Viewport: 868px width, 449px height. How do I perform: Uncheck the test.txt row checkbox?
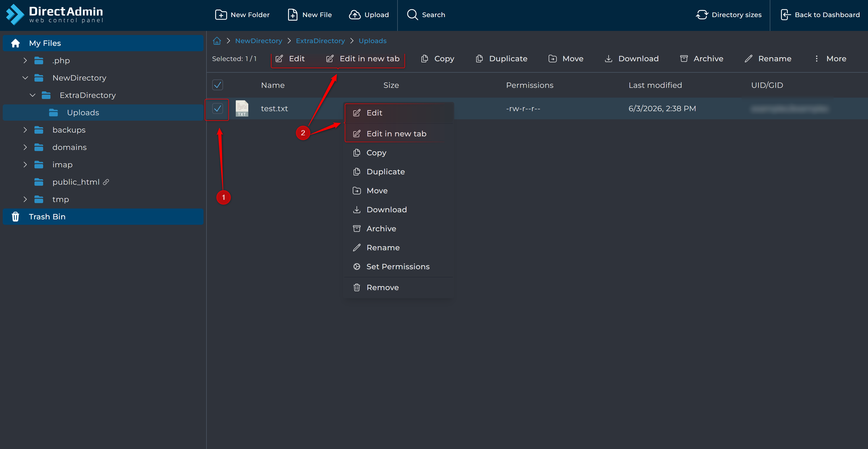pos(217,108)
